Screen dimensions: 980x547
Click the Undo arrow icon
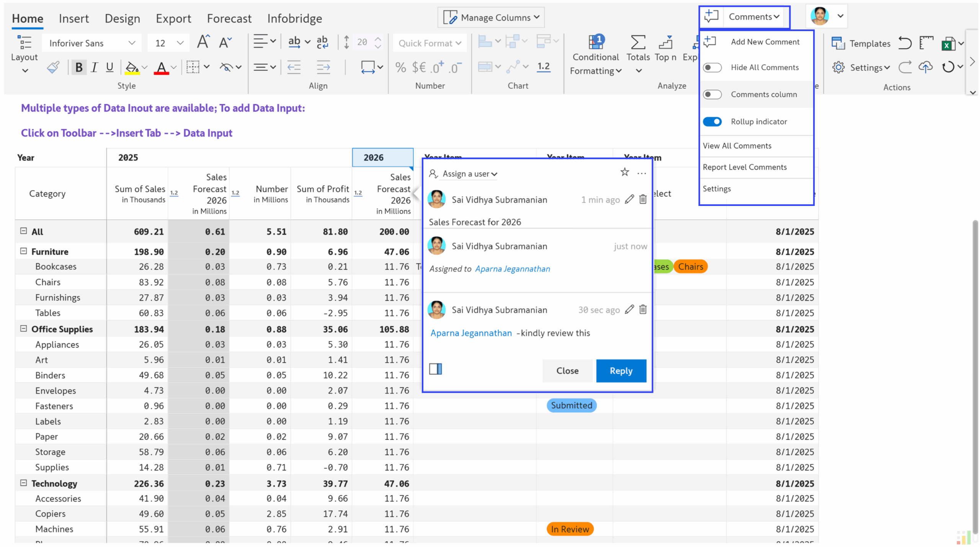point(905,43)
